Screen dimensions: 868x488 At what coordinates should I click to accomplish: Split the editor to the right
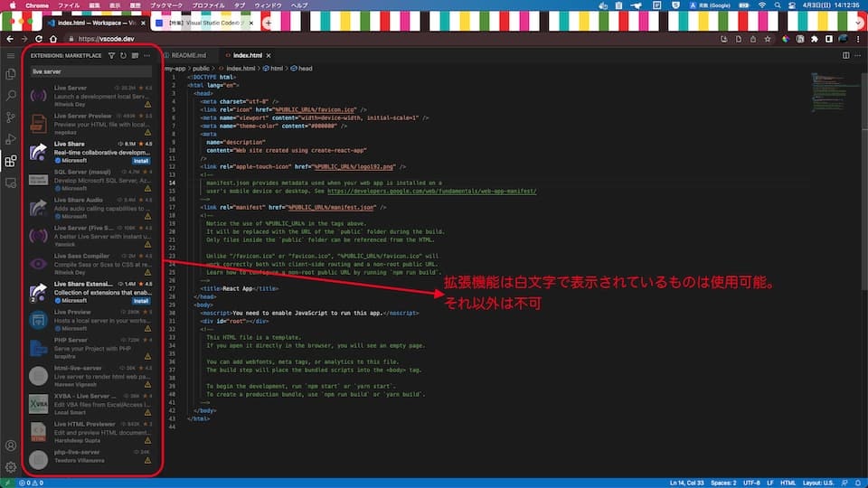(x=846, y=55)
